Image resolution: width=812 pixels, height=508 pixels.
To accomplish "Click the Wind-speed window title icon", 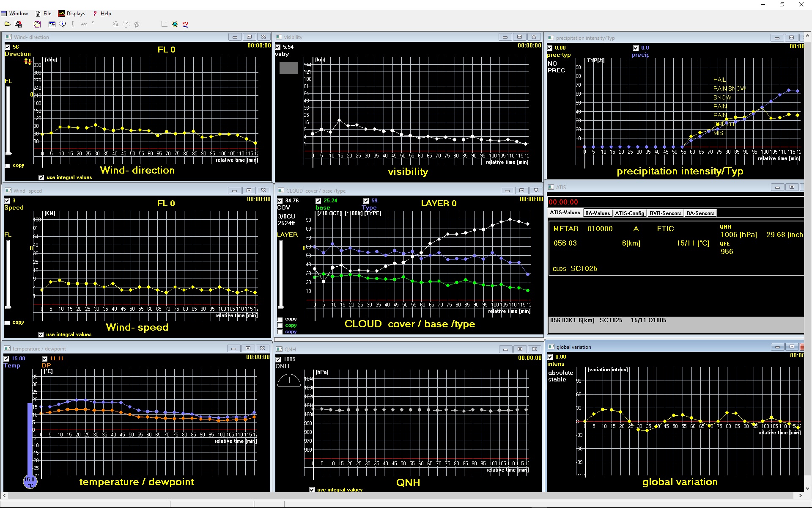I will tap(8, 190).
